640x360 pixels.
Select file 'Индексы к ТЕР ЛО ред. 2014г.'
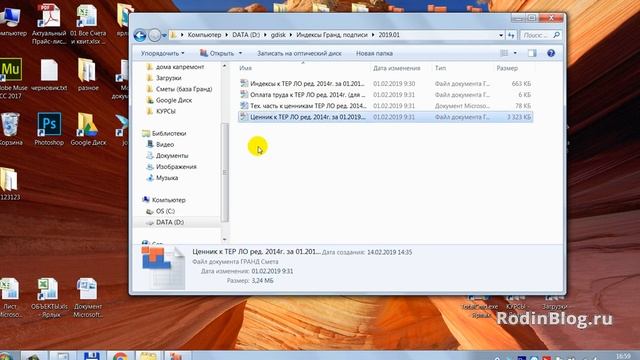click(x=385, y=83)
